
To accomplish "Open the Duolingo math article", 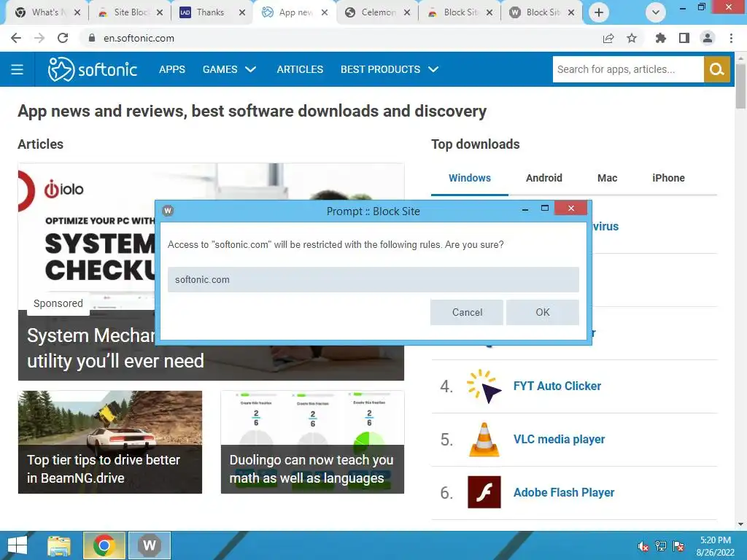I will 312,442.
